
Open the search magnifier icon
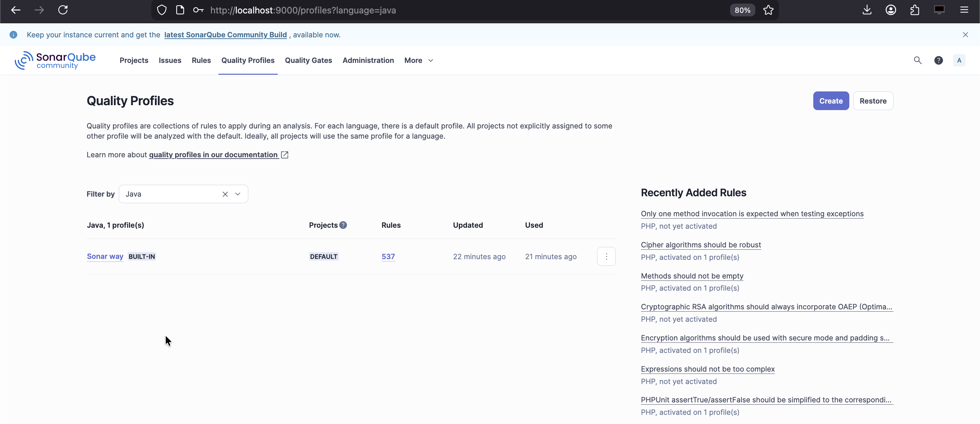tap(918, 61)
